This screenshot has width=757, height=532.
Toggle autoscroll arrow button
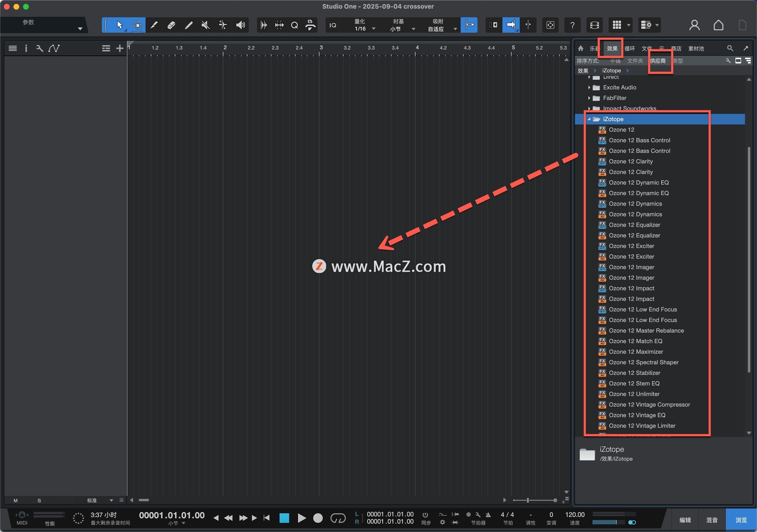tap(511, 25)
